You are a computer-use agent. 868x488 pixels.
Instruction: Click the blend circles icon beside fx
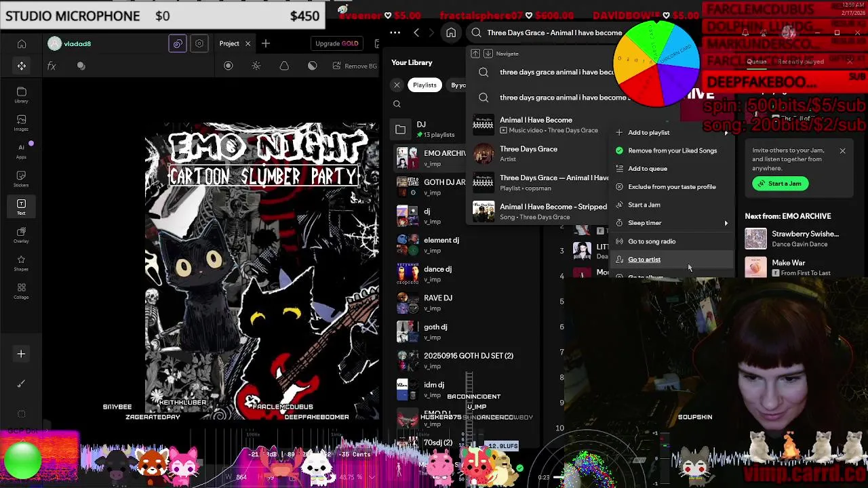click(81, 66)
